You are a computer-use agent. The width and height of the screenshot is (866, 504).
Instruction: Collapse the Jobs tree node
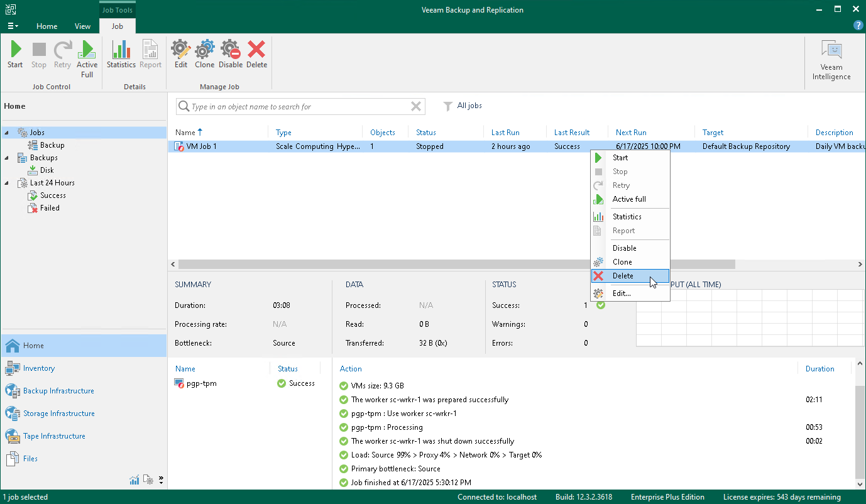[7, 133]
